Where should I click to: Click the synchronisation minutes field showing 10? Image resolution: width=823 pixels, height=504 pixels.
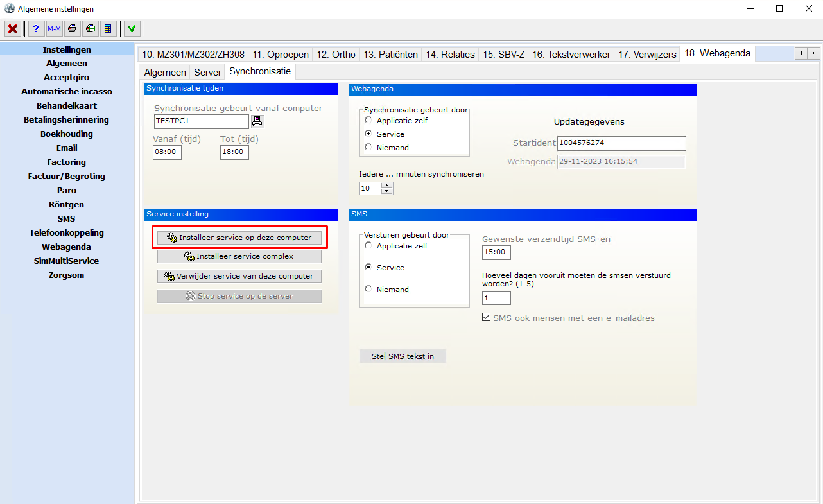coord(370,188)
